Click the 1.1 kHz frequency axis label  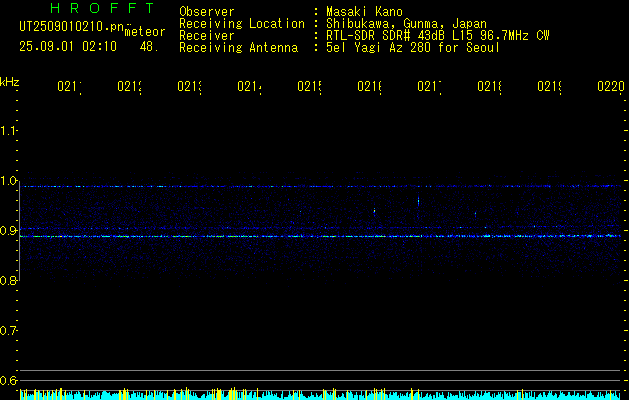[x=8, y=130]
